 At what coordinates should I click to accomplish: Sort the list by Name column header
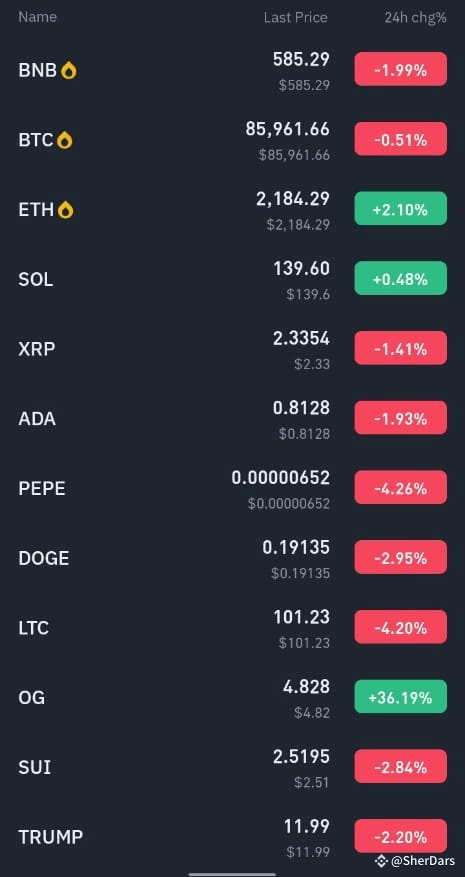click(x=37, y=17)
